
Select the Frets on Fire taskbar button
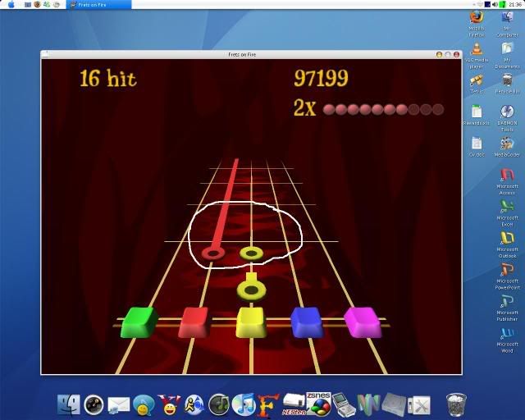(x=100, y=5)
